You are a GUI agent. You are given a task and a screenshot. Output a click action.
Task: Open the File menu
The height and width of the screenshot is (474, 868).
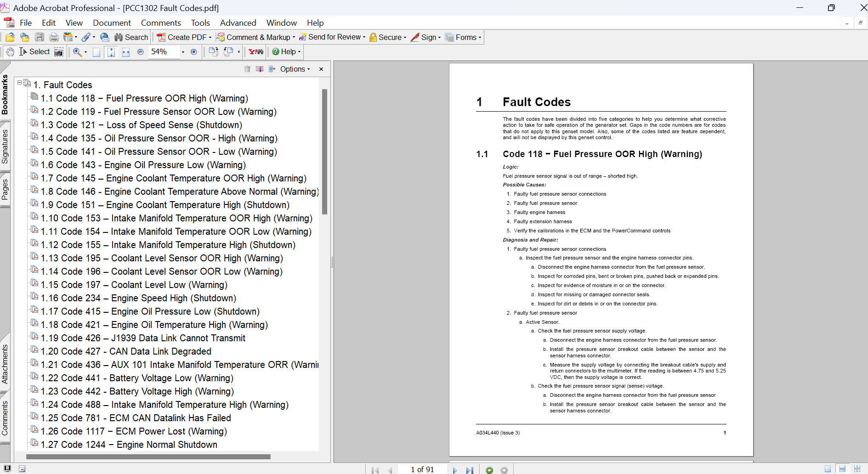coord(26,23)
